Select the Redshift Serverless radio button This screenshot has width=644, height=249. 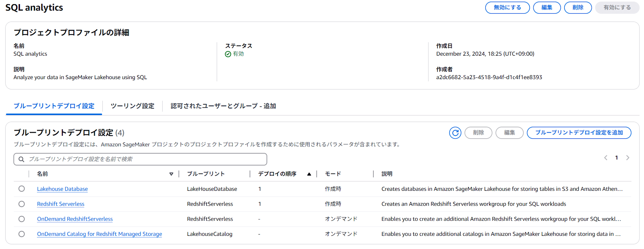[22, 204]
